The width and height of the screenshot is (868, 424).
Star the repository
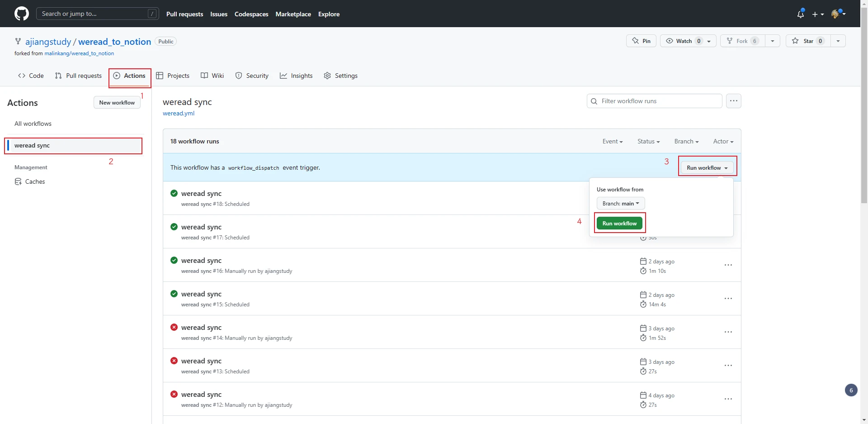[808, 41]
